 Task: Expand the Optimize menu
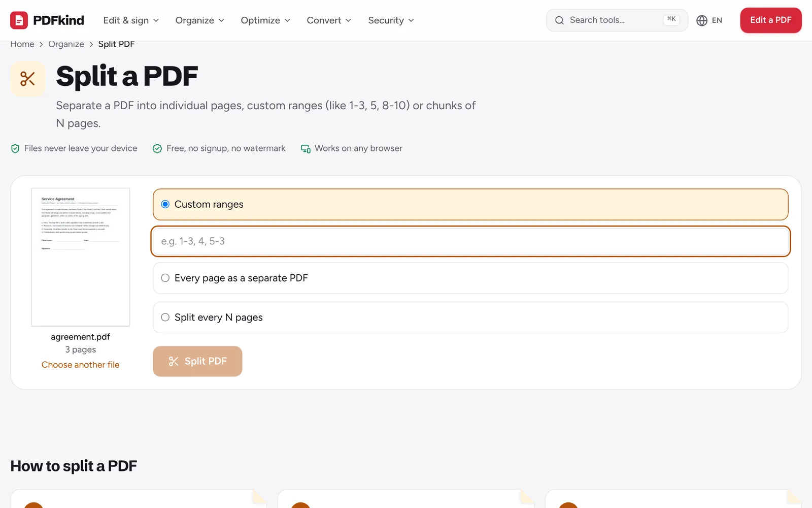[x=265, y=20]
